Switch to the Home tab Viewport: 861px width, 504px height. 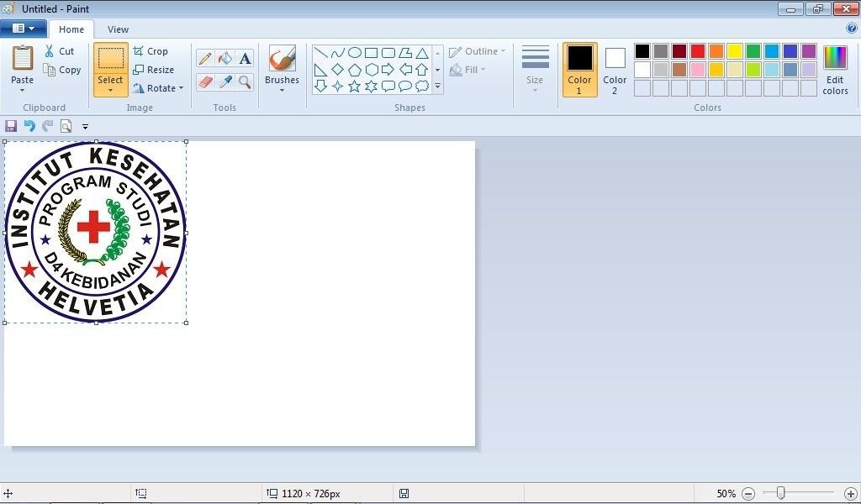coord(71,29)
